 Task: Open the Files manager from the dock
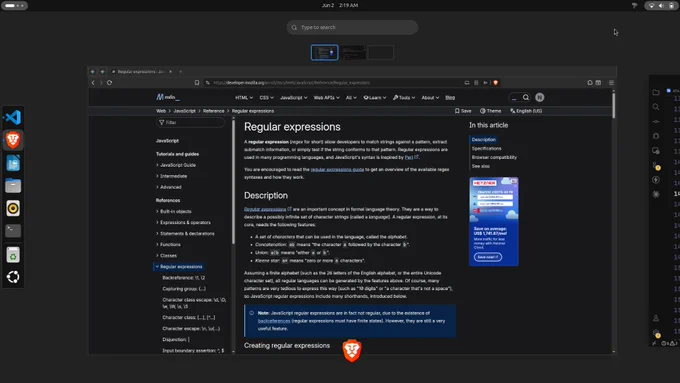point(13,186)
